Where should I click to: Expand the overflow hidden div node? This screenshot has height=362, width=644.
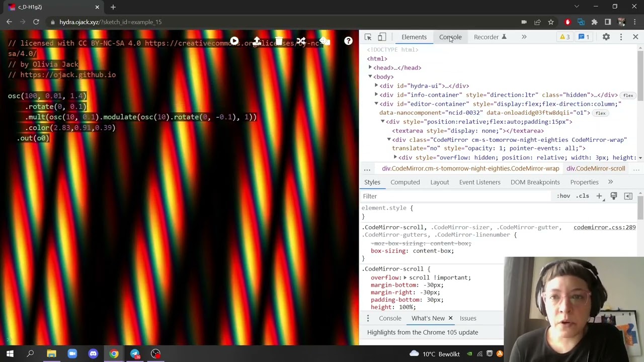point(395,157)
